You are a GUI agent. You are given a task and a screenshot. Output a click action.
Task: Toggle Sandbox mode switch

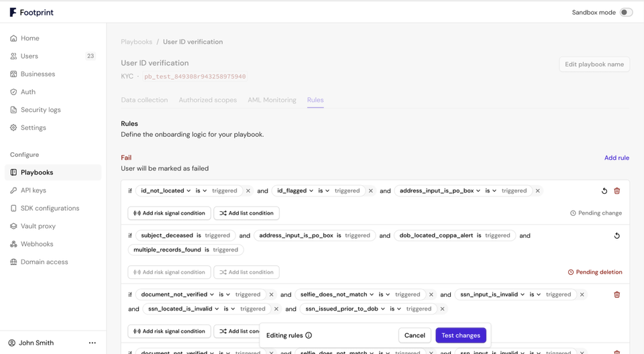pyautogui.click(x=626, y=12)
